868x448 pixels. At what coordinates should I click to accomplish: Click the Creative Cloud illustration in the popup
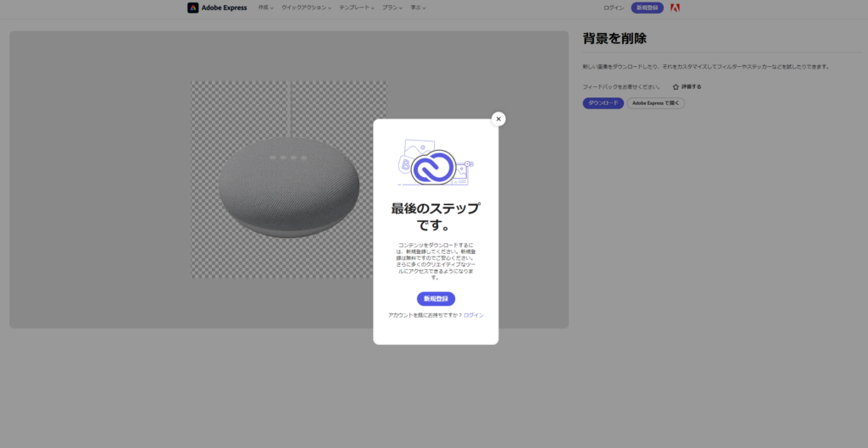coord(435,163)
